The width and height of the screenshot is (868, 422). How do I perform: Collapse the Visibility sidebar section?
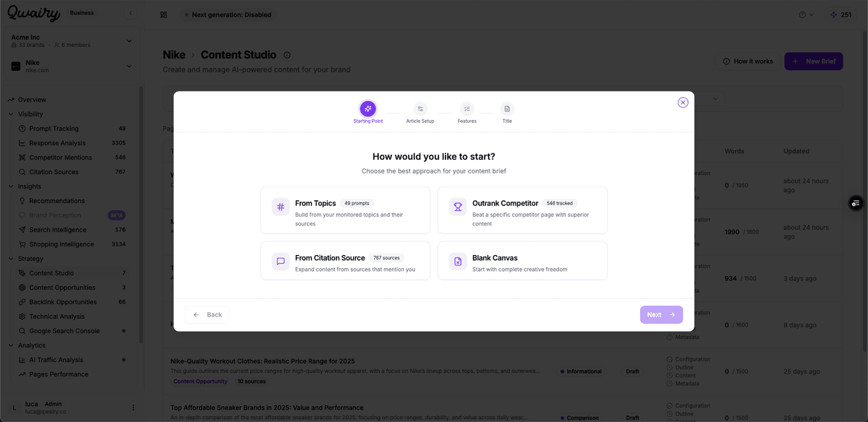11,114
